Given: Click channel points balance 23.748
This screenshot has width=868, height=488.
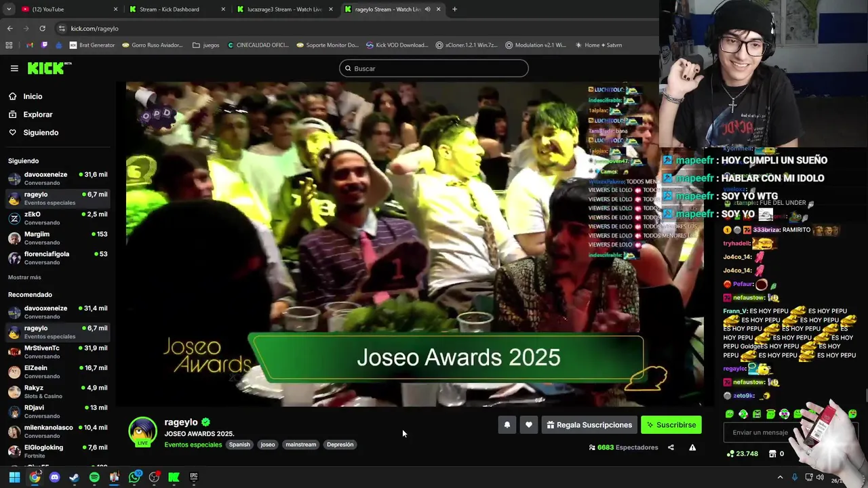Looking at the screenshot, I should [743, 454].
